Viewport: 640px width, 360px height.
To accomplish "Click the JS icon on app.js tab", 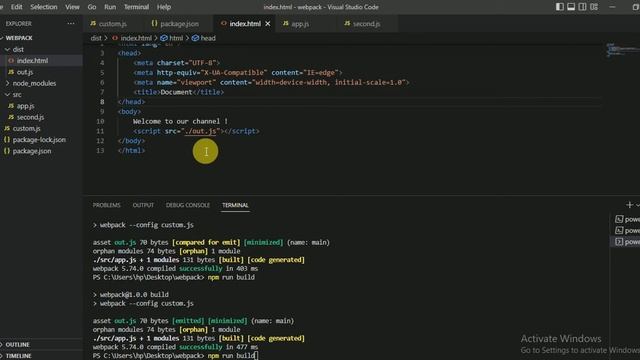I will coord(286,24).
